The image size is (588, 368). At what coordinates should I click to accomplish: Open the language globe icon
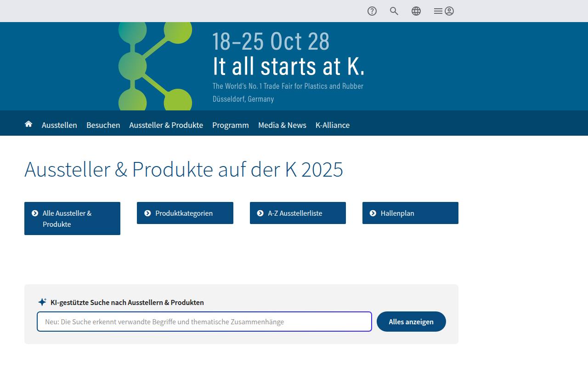point(416,11)
